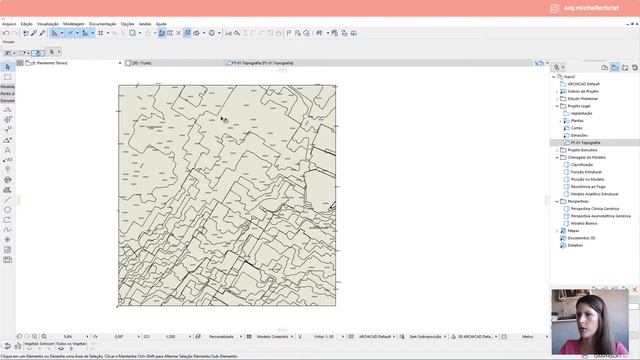640x360 pixels.
Task: Select the Label tool in the toolbox
Action: click(7, 160)
